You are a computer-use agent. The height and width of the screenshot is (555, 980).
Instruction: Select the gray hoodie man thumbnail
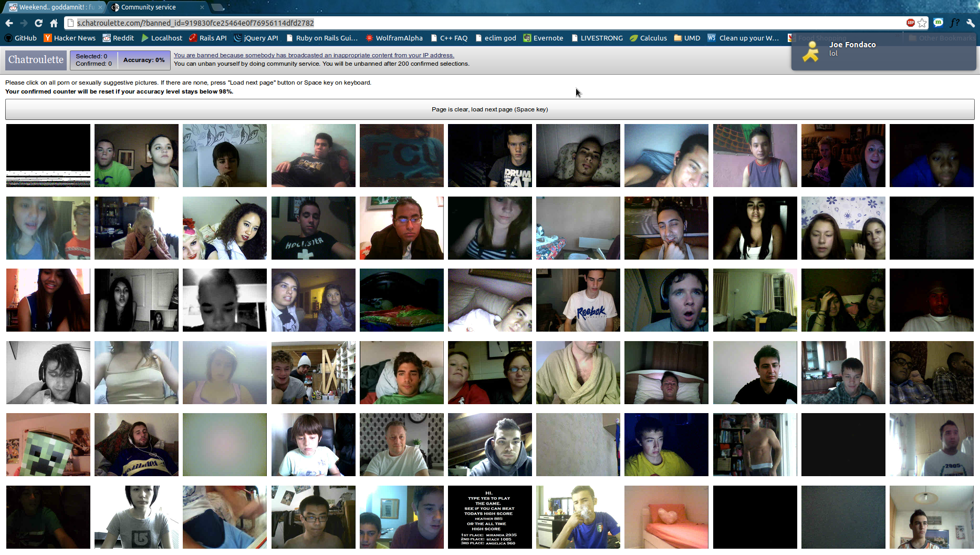pos(490,445)
